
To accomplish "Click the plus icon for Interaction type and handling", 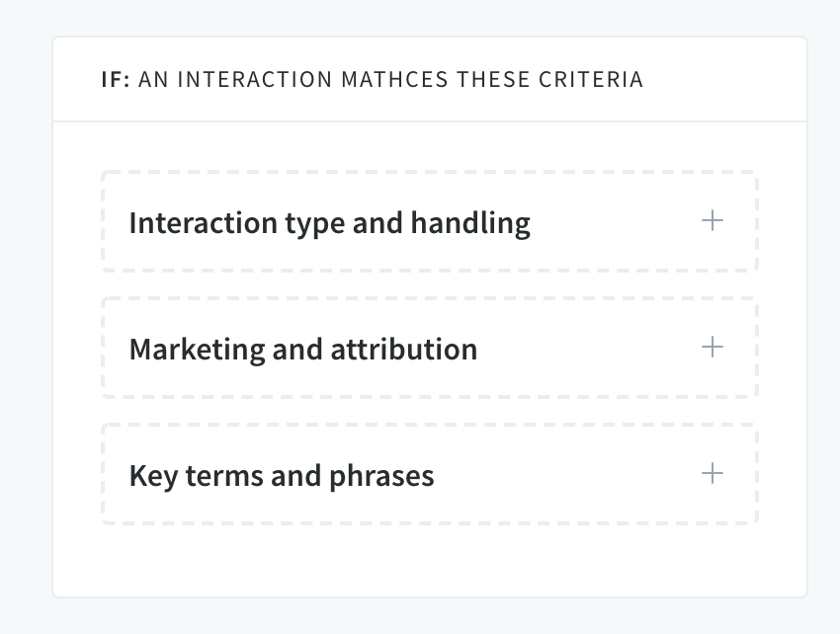I will click(712, 221).
